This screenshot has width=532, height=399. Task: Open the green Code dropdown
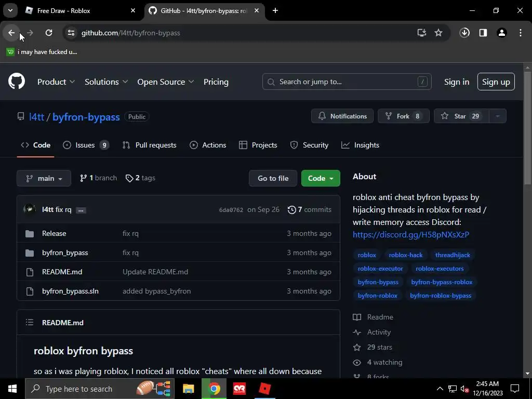point(321,178)
